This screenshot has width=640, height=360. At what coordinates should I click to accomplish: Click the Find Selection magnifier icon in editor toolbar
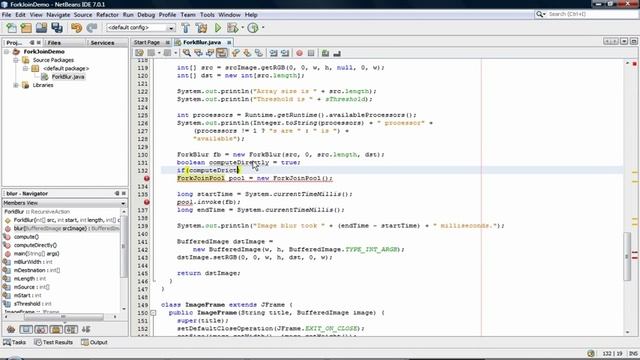pyautogui.click(x=187, y=53)
